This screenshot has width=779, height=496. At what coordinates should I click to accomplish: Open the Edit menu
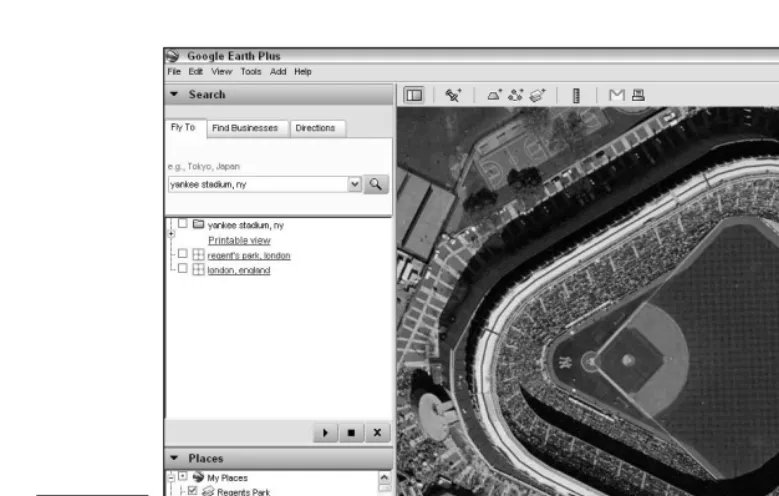195,72
